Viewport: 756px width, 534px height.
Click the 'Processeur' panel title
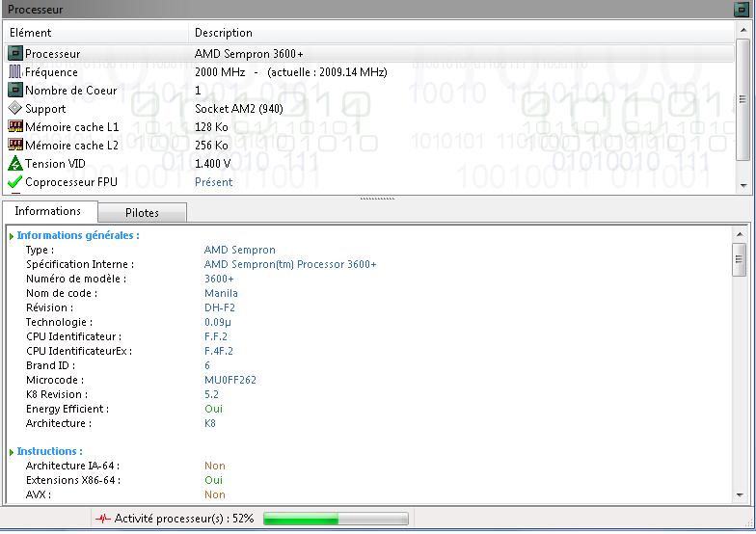35,10
